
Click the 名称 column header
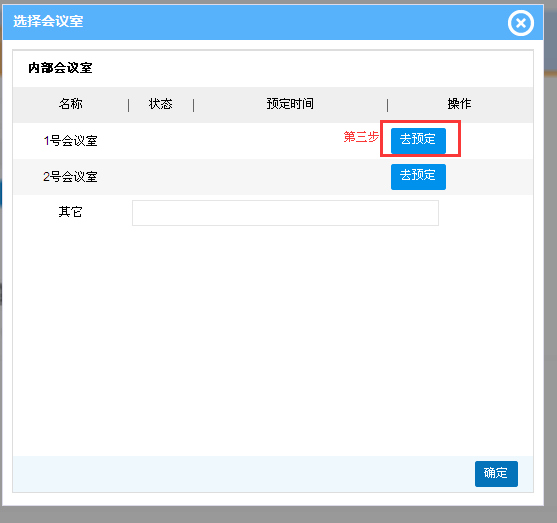point(71,104)
